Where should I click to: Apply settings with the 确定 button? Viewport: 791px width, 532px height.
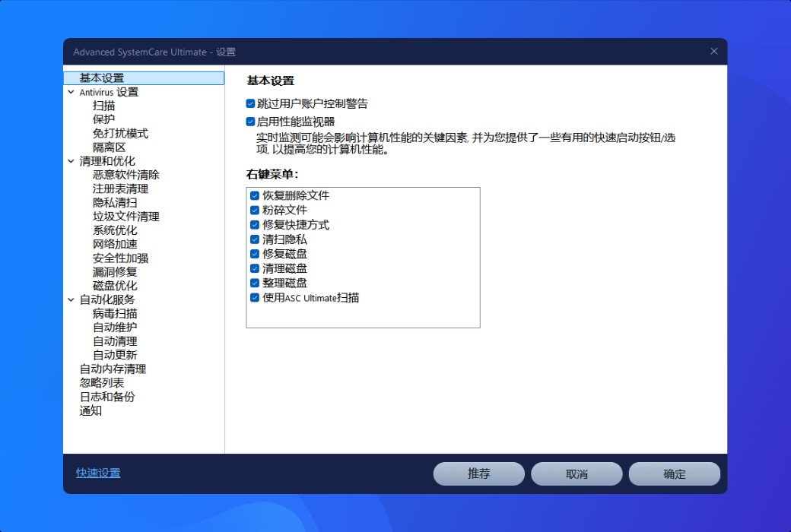click(674, 473)
